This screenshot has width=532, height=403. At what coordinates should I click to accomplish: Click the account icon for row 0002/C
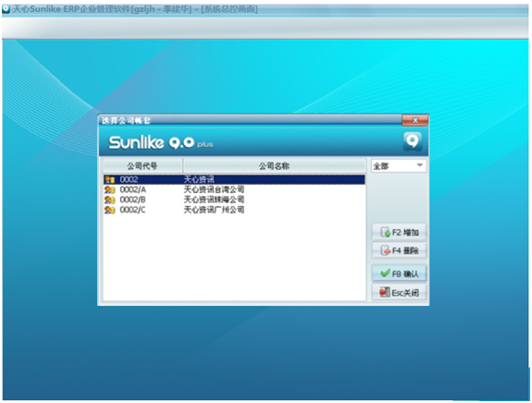coord(109,210)
